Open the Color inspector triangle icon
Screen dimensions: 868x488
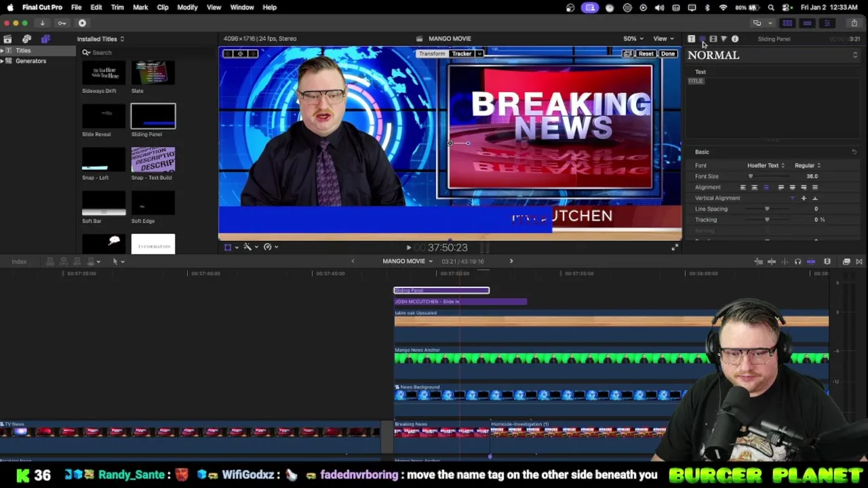pyautogui.click(x=724, y=39)
